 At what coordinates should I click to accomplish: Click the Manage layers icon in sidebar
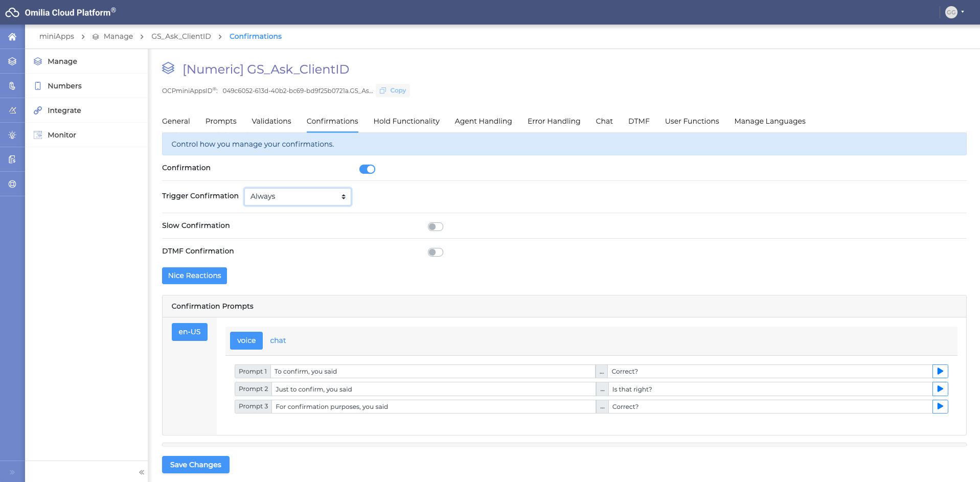38,61
